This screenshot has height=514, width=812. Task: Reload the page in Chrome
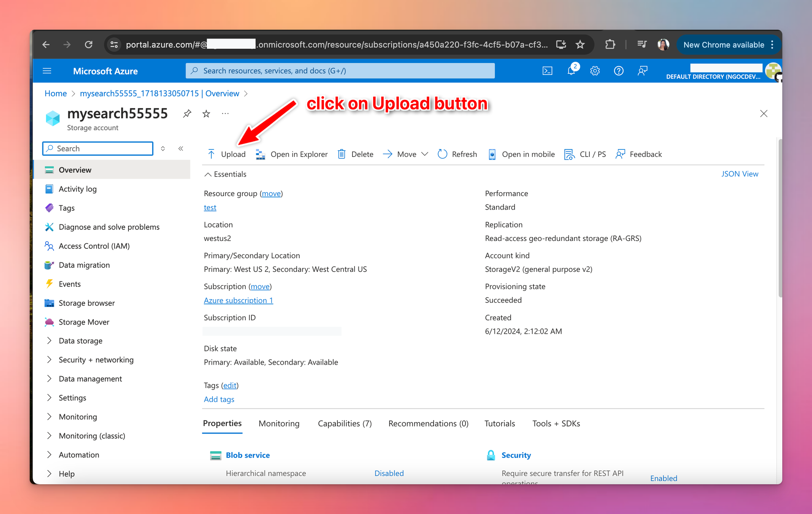pos(89,44)
